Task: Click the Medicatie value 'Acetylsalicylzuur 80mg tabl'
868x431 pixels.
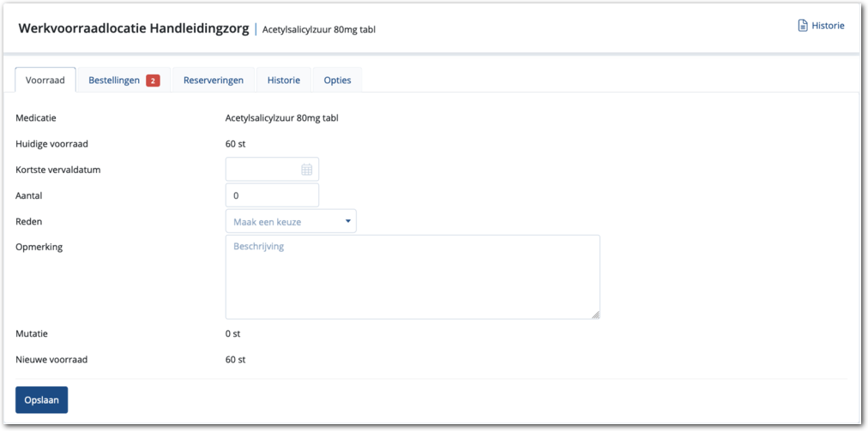Action: click(x=281, y=118)
